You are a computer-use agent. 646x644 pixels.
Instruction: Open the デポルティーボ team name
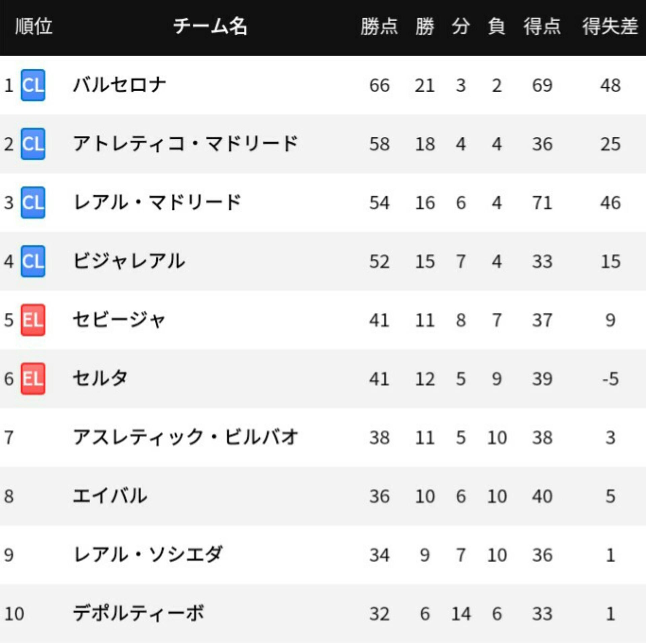[139, 614]
